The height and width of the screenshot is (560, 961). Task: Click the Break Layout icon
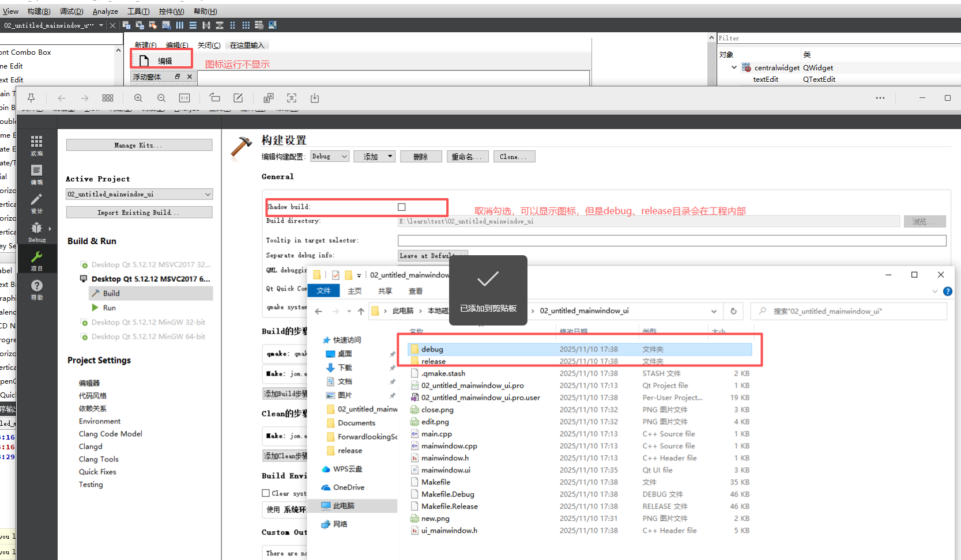coord(259,25)
